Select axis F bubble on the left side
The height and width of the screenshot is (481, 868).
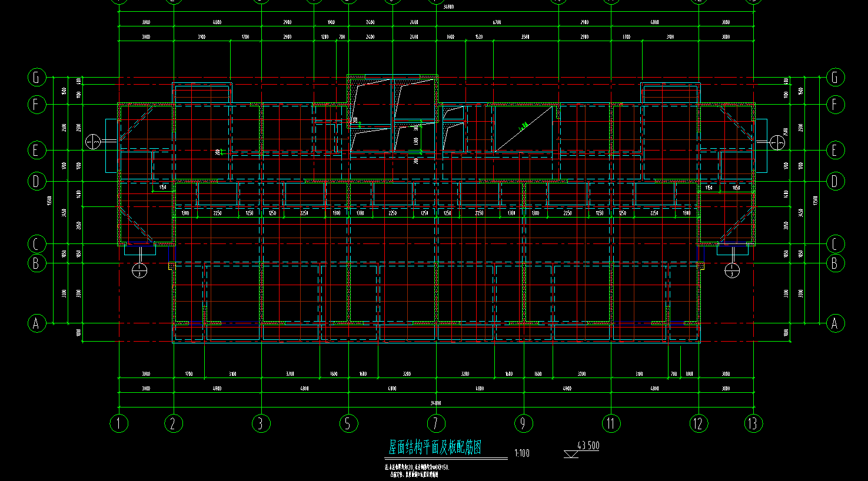36,105
